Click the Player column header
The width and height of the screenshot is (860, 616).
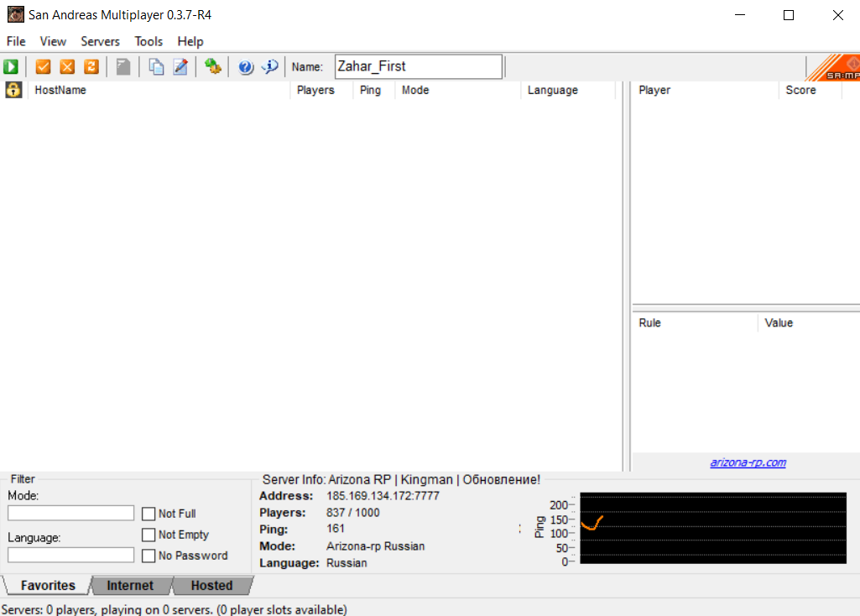[x=706, y=90]
